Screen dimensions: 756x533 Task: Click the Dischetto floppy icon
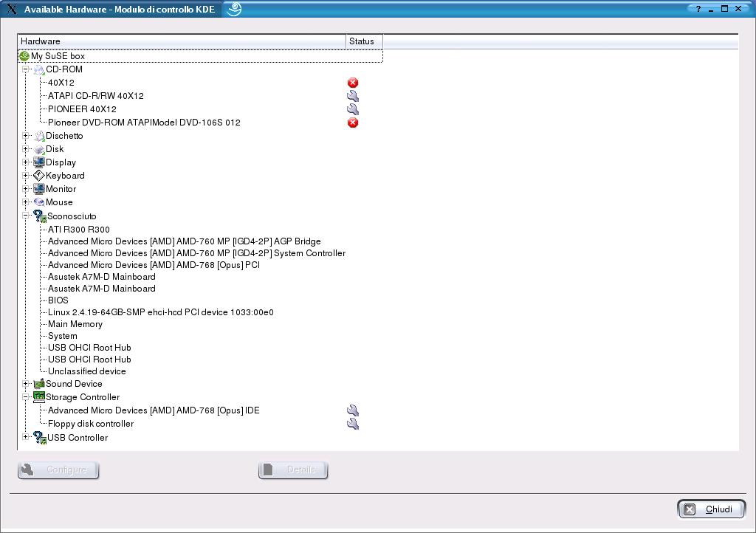[38, 136]
